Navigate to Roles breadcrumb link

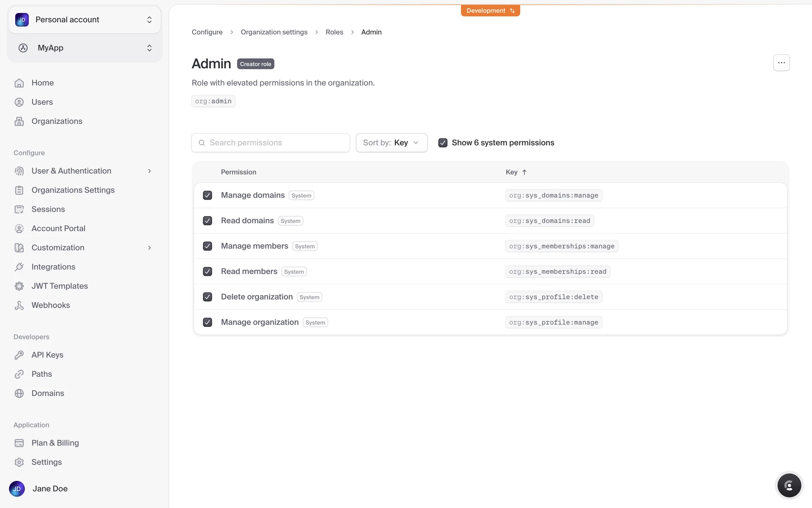pos(334,32)
